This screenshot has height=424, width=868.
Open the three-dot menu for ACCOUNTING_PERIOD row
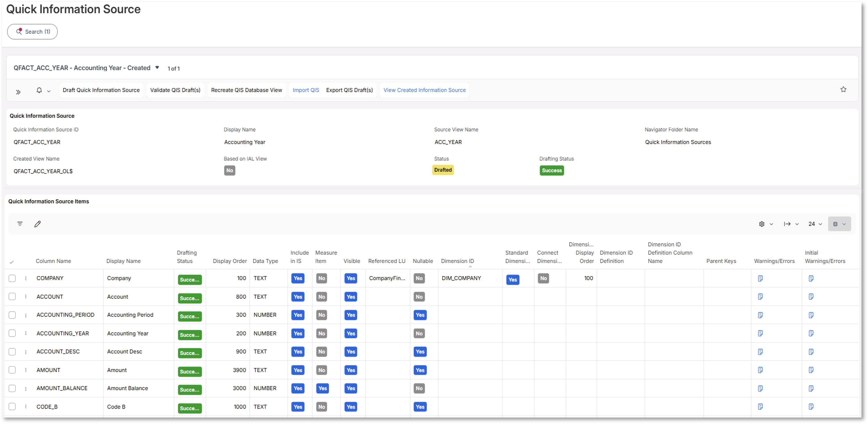pos(26,315)
